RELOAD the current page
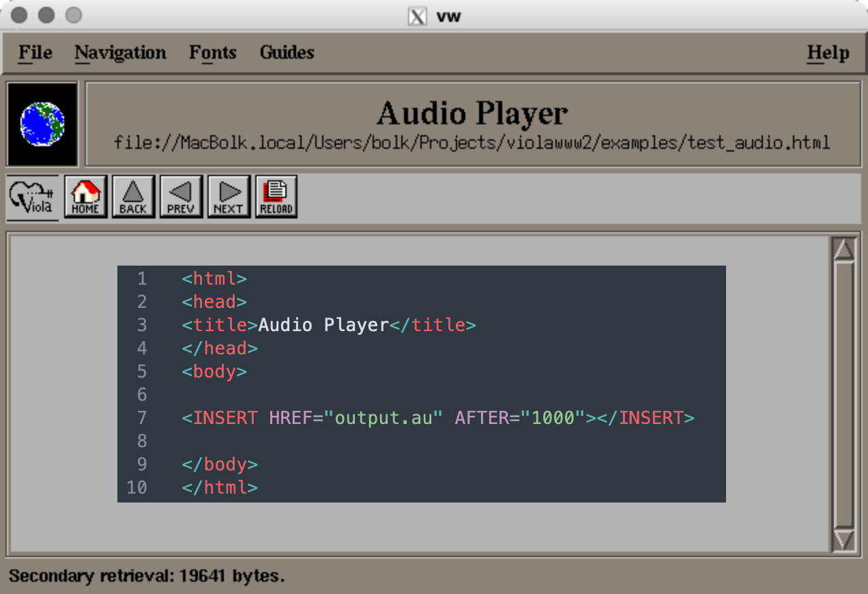 [x=276, y=197]
